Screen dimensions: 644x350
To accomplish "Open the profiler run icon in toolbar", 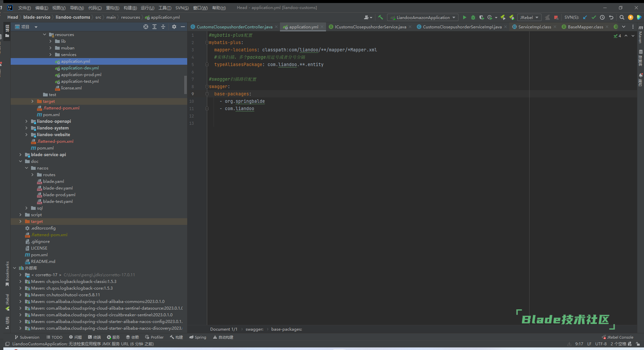I will (490, 17).
